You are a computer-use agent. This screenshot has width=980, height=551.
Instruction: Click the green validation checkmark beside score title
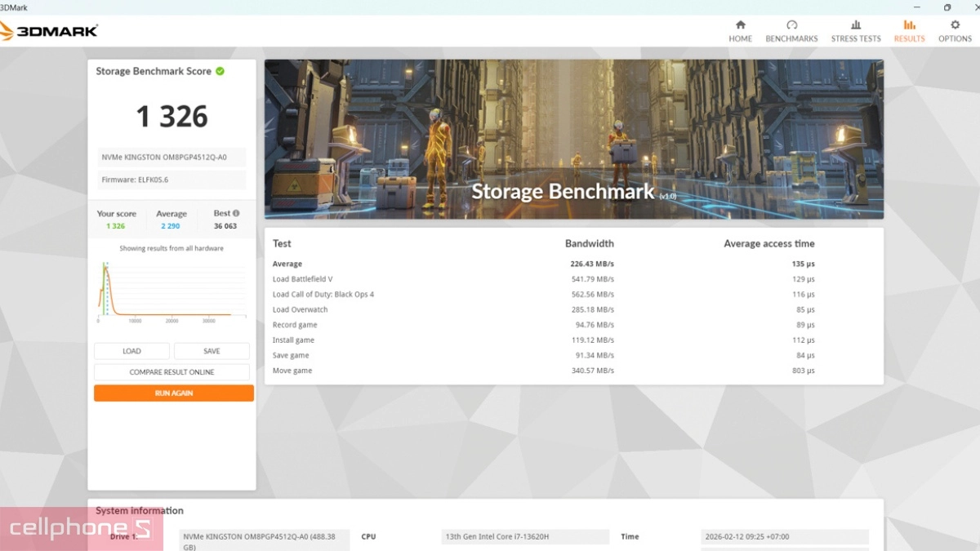coord(220,71)
